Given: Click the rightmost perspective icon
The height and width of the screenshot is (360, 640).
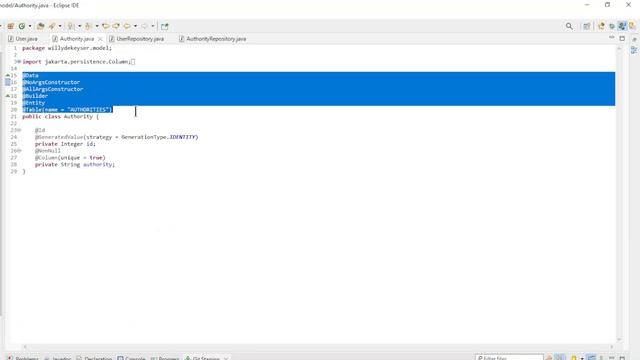Looking at the screenshot, I should coord(632,26).
